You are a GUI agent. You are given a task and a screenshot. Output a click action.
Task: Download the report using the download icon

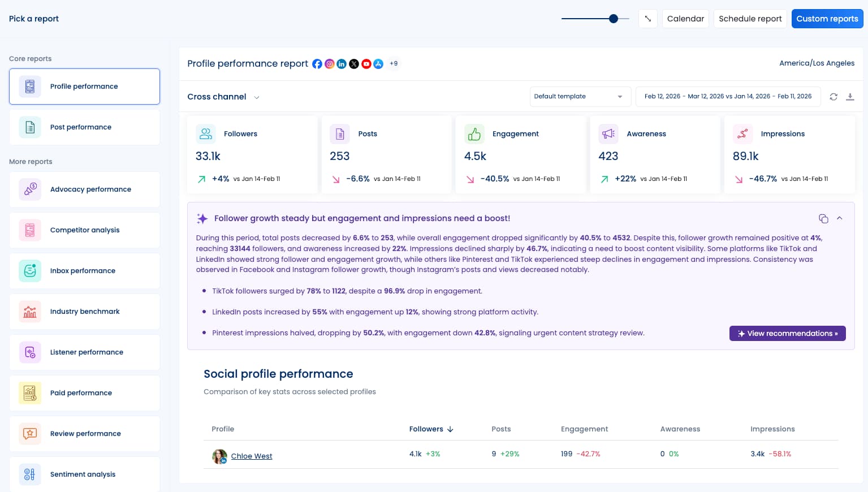[x=850, y=97]
